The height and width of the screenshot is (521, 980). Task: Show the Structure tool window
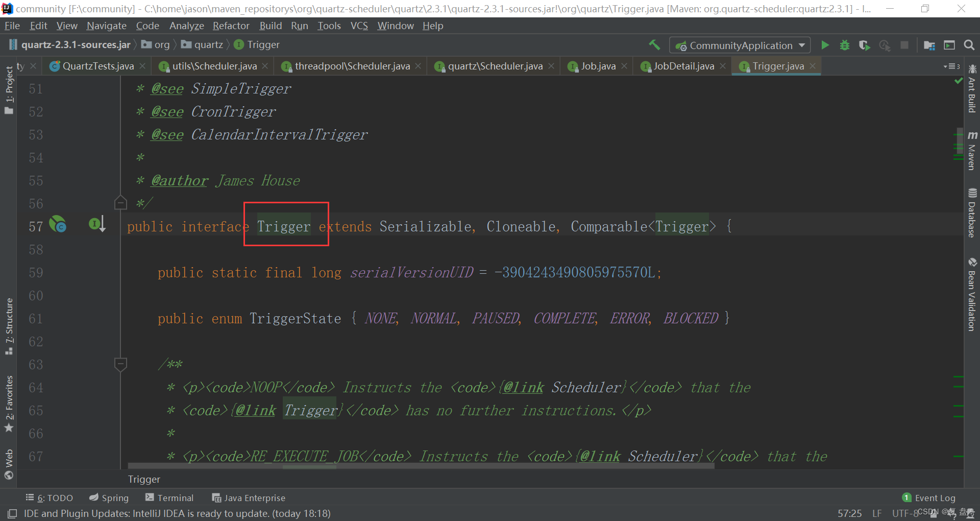(9, 326)
